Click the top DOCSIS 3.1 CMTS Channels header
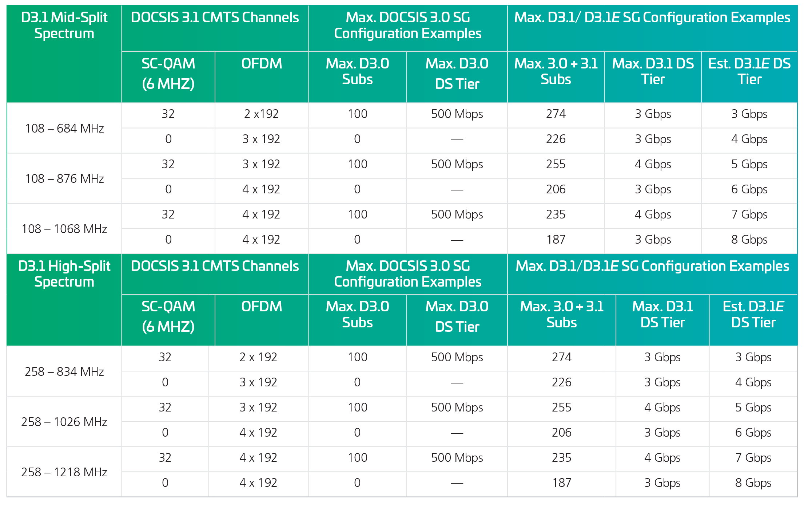 215,17
